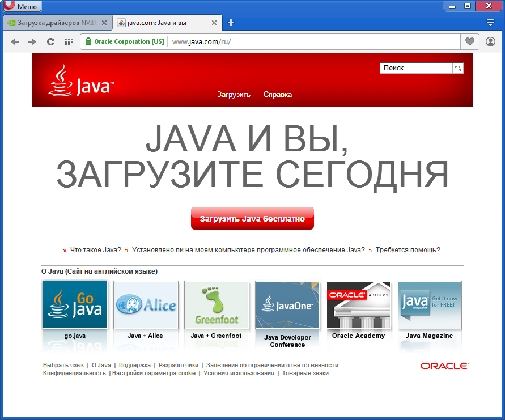
Task: Close the NVIDIA drivers tab
Action: (104, 23)
